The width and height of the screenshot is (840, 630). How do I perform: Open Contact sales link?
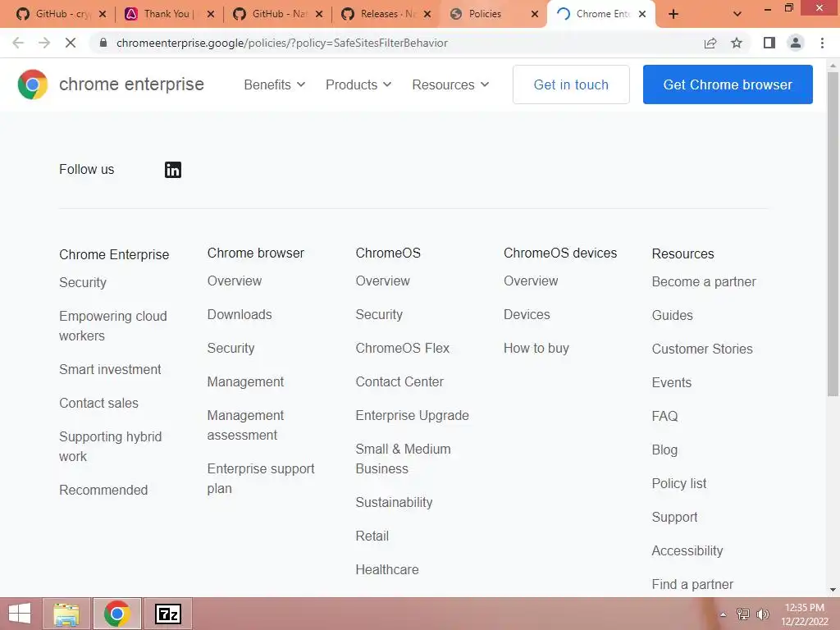[98, 403]
